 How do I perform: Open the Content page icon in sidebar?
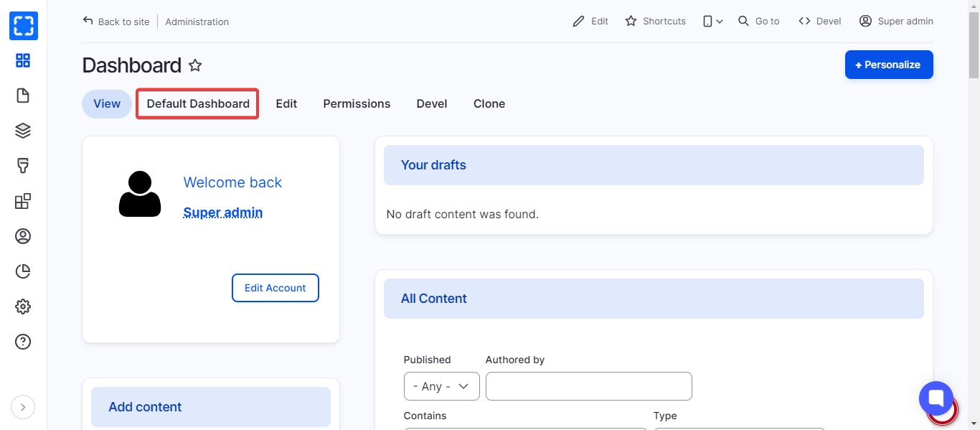coord(23,95)
